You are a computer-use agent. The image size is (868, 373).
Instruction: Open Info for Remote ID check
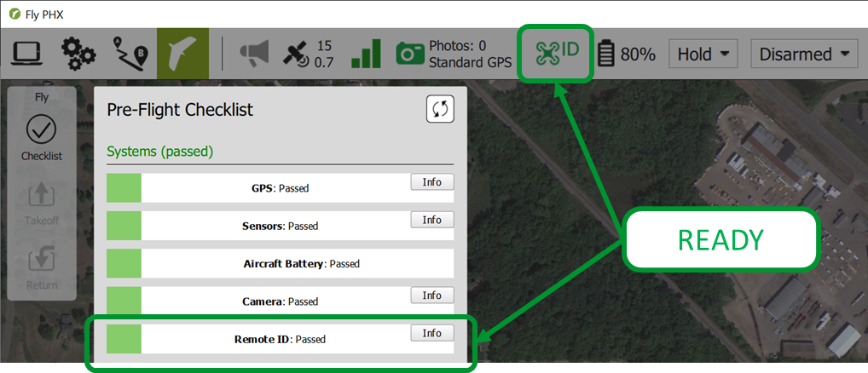431,333
